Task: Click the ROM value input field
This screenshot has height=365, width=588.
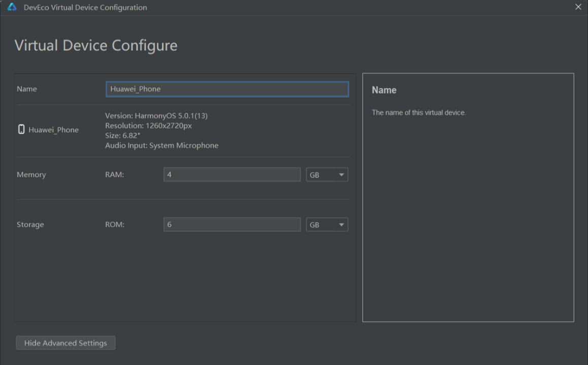Action: pos(232,225)
